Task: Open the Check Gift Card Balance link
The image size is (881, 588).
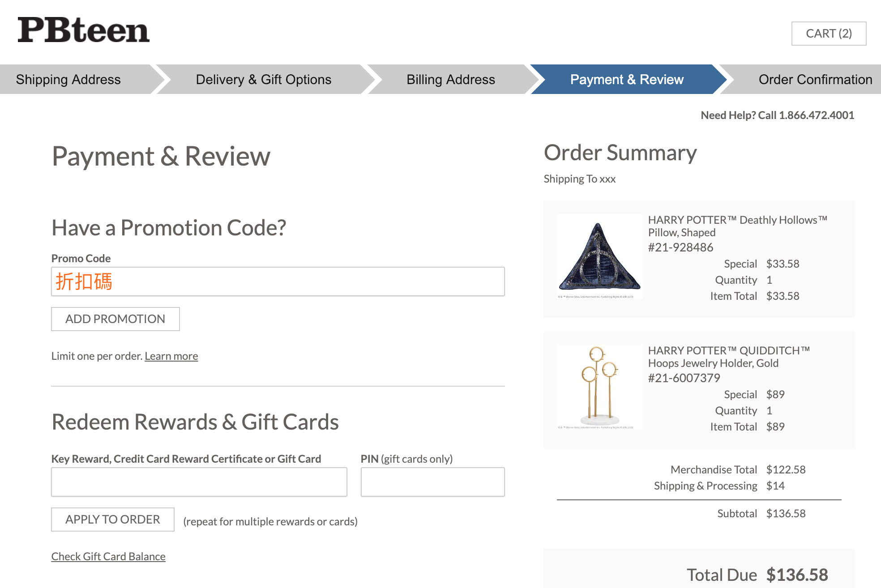Action: 108,557
